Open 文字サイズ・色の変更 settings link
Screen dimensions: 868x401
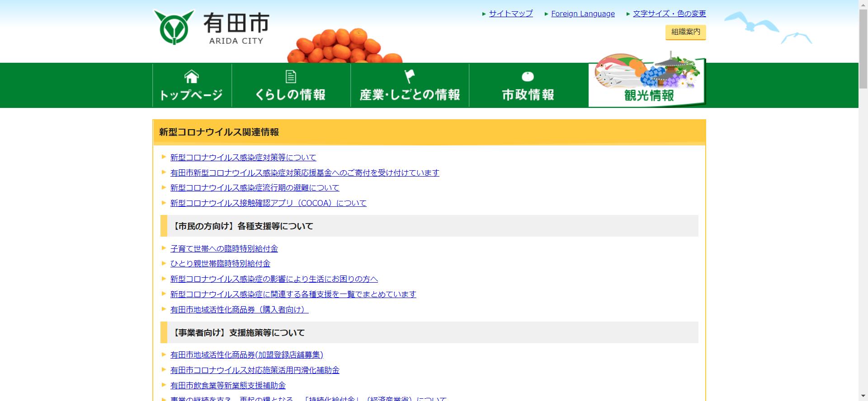click(x=669, y=14)
